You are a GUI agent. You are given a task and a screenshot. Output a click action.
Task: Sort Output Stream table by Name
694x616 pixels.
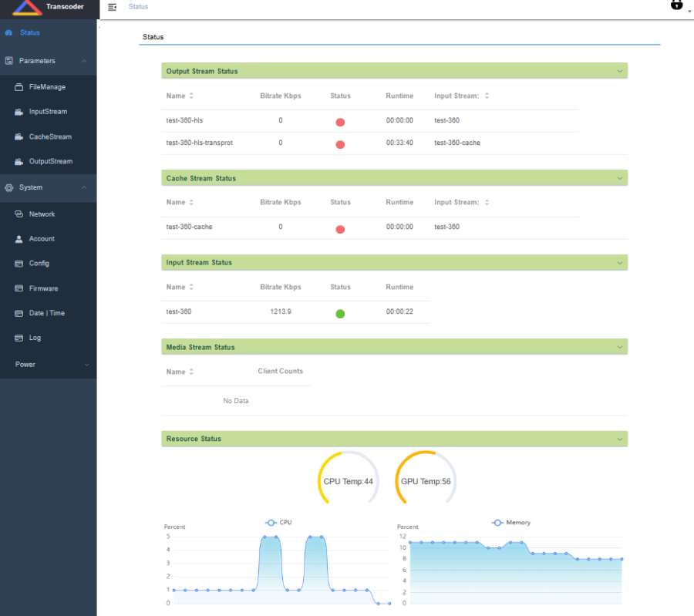[x=190, y=96]
